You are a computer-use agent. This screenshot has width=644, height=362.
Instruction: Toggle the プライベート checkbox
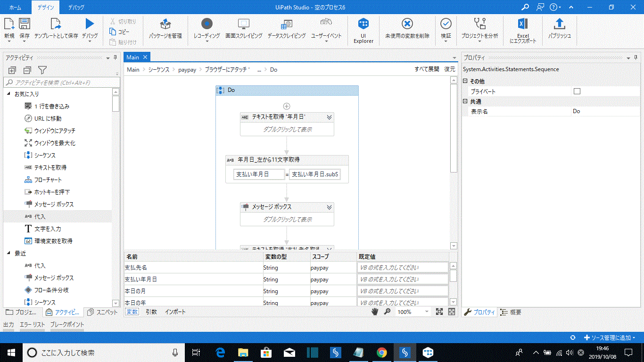click(577, 91)
